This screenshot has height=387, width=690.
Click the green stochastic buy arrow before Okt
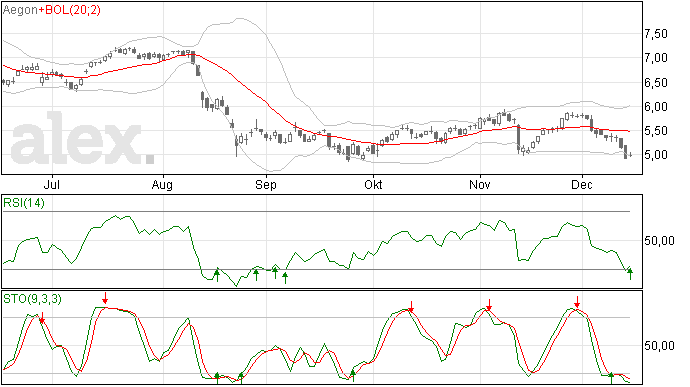352,376
